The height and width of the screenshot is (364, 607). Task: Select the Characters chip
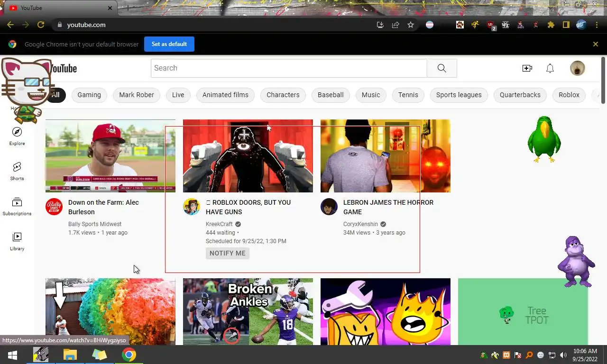click(x=283, y=95)
